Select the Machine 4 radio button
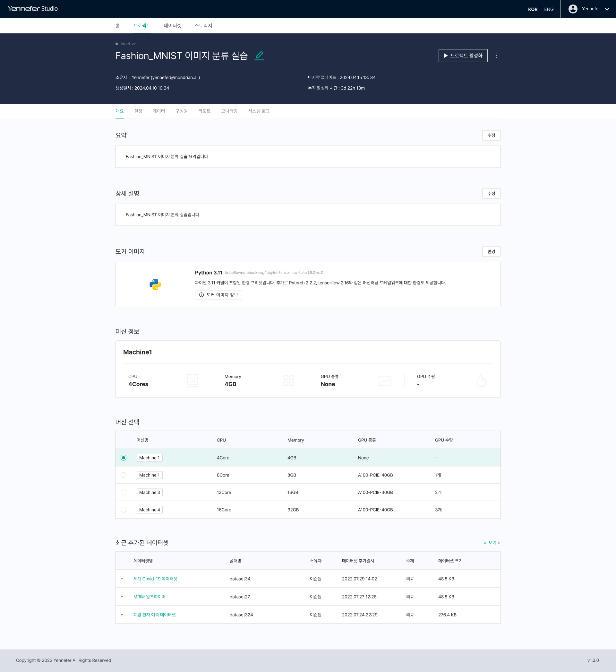 click(123, 510)
